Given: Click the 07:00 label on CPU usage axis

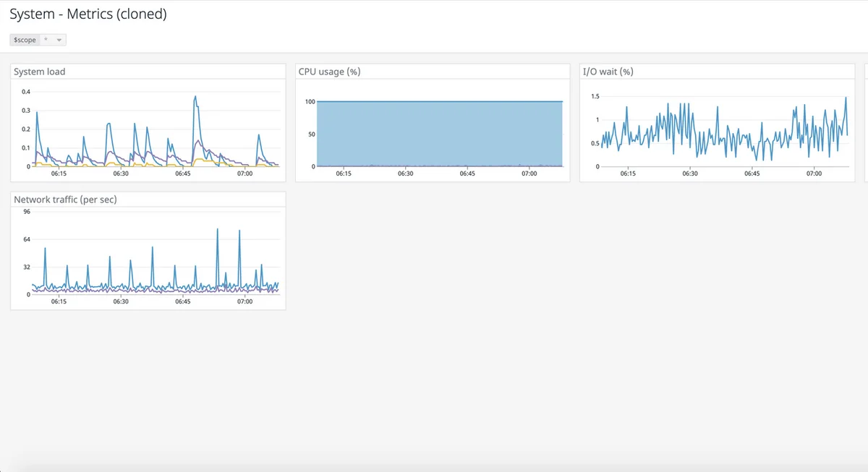Looking at the screenshot, I should (529, 173).
